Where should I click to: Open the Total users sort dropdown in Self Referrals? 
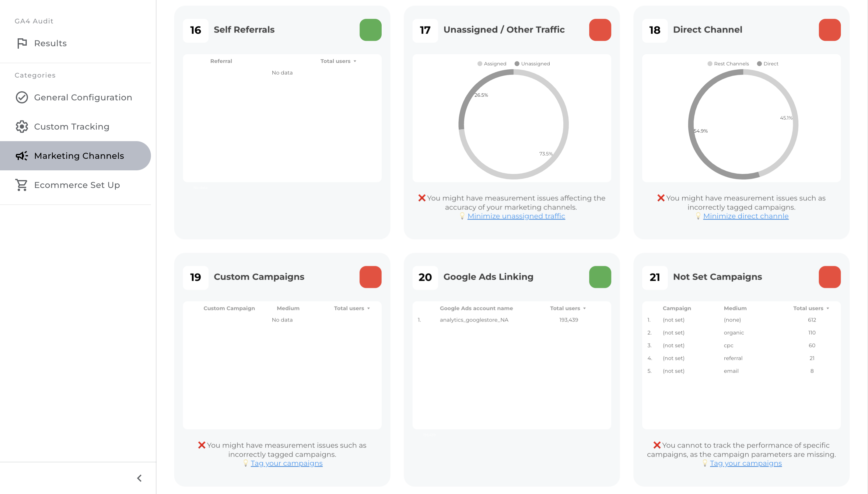point(338,61)
